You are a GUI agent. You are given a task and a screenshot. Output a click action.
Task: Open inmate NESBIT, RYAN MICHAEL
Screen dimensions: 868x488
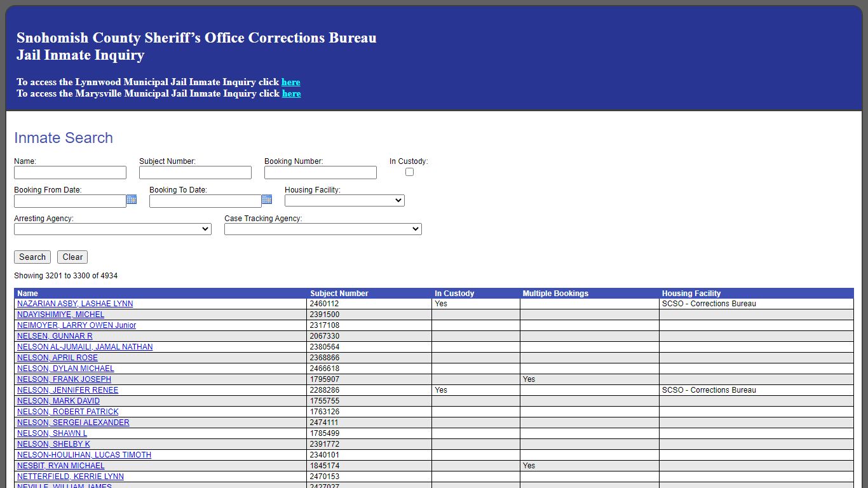coord(61,466)
